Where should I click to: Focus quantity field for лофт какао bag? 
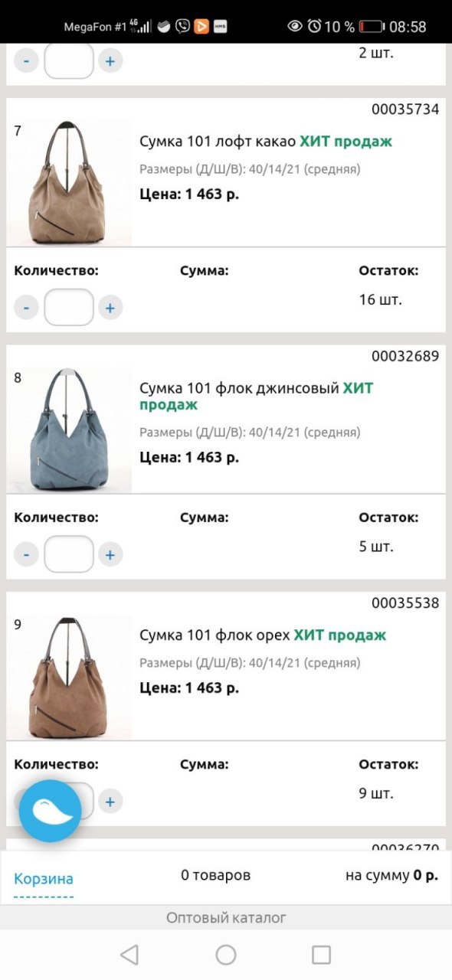pyautogui.click(x=69, y=308)
